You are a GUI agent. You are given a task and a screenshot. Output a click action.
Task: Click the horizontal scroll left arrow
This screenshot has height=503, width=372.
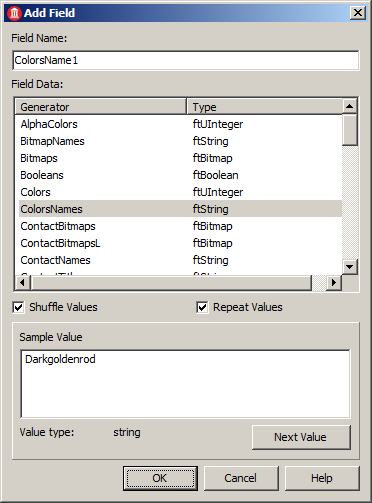[23, 283]
